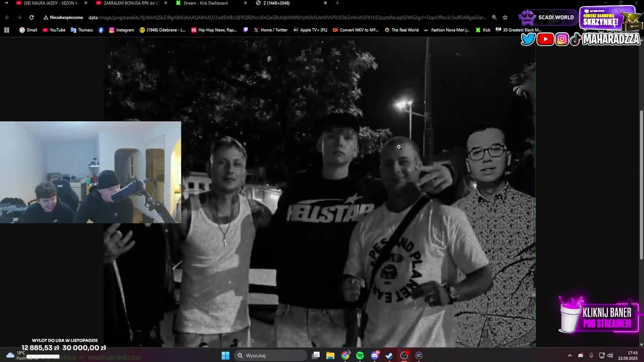Switch to the Stream - Kick Dashboard tab
The width and height of the screenshot is (644, 362).
tap(211, 3)
